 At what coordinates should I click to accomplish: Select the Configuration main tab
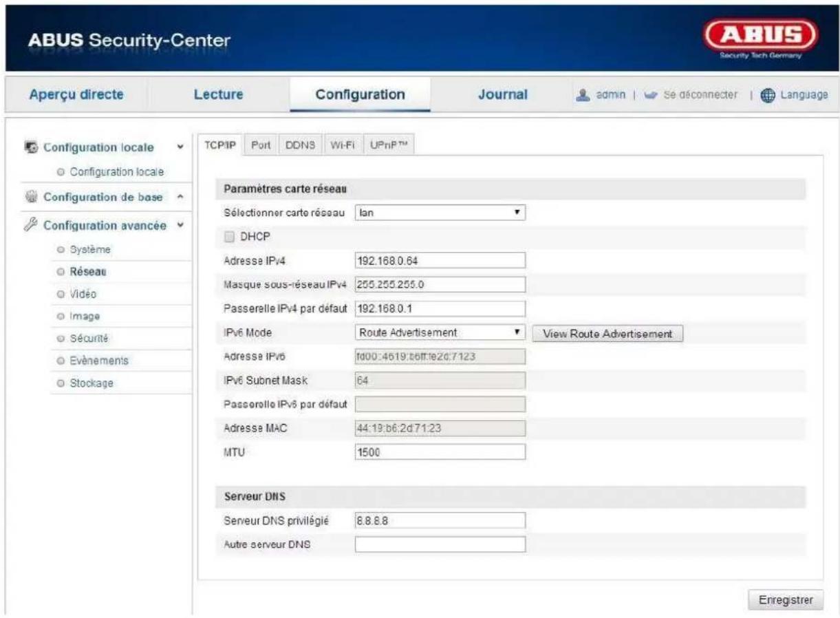(x=360, y=94)
